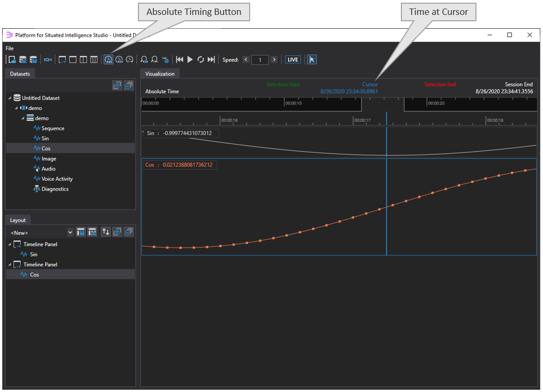Increase Speed using the right stepper arrow
The image size is (543, 392).
coord(274,60)
